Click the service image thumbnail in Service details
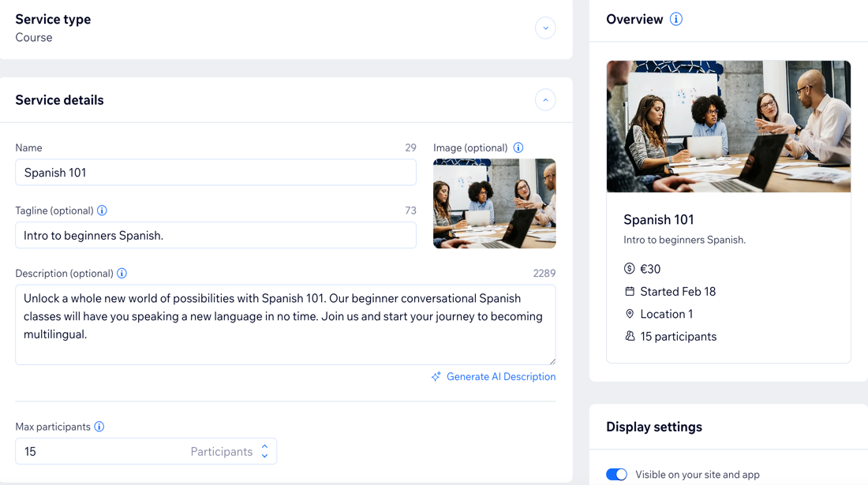 (x=494, y=203)
